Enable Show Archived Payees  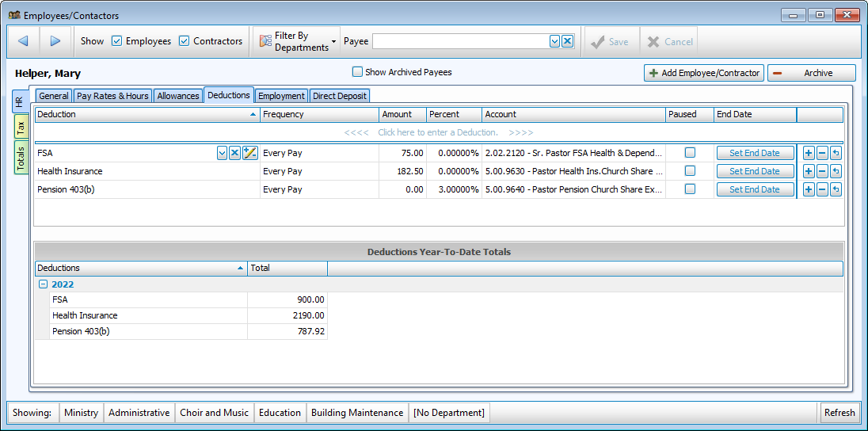point(358,72)
